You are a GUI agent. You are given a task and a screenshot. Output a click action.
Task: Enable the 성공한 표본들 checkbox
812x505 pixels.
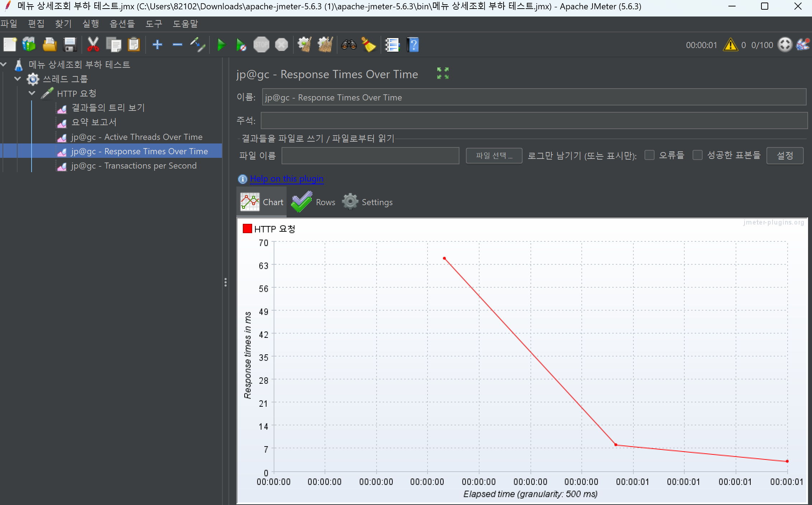click(697, 155)
